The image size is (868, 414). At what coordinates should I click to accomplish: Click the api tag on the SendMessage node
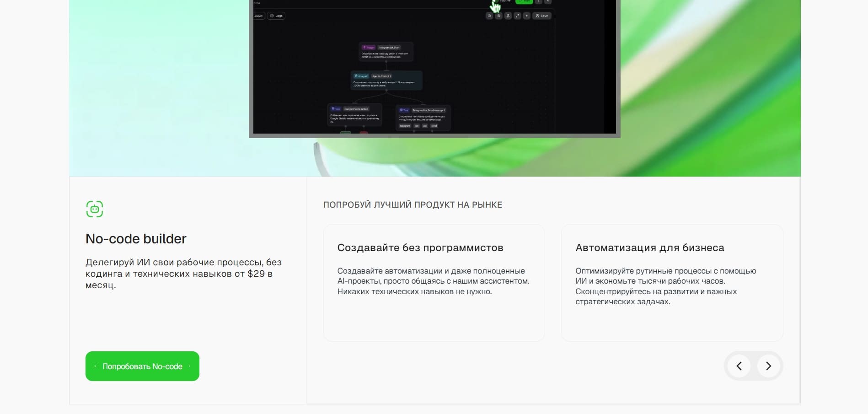(x=425, y=126)
